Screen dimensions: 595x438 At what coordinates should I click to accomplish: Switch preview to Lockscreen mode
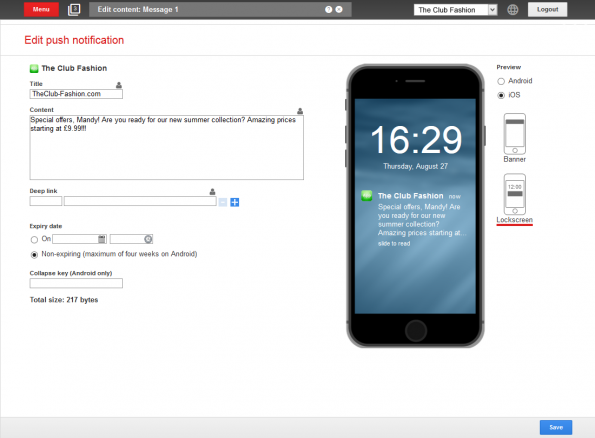pos(515,199)
